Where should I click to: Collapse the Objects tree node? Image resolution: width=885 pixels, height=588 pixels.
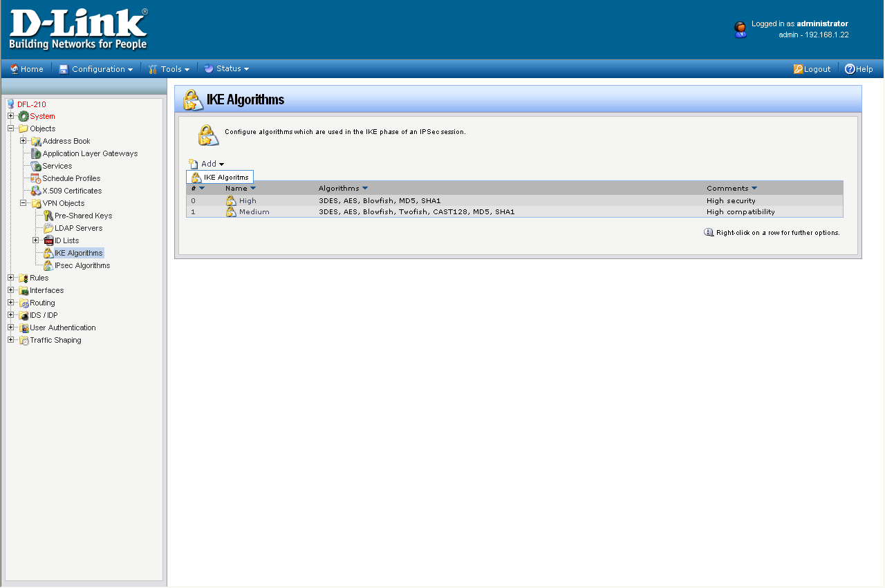(x=11, y=129)
